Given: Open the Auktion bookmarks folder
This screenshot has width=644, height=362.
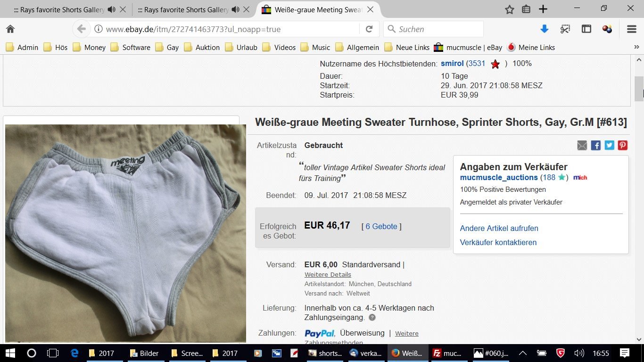Looking at the screenshot, I should pos(202,47).
